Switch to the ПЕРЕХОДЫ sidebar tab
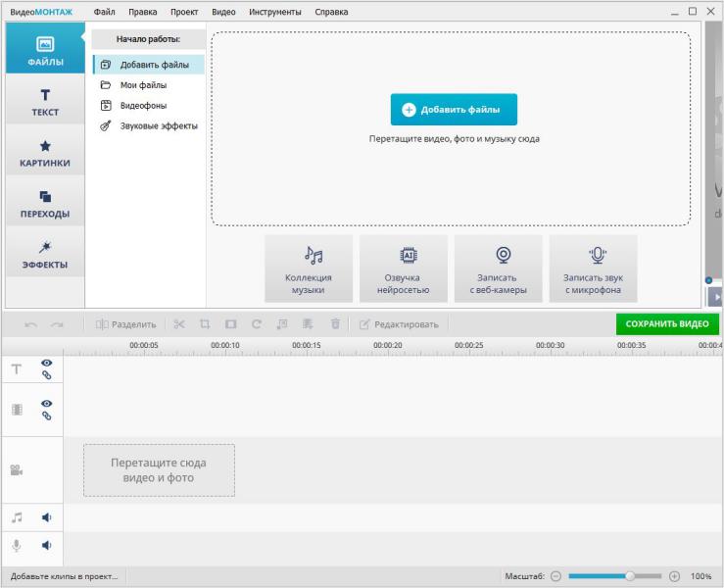724x588 pixels. pos(45,201)
